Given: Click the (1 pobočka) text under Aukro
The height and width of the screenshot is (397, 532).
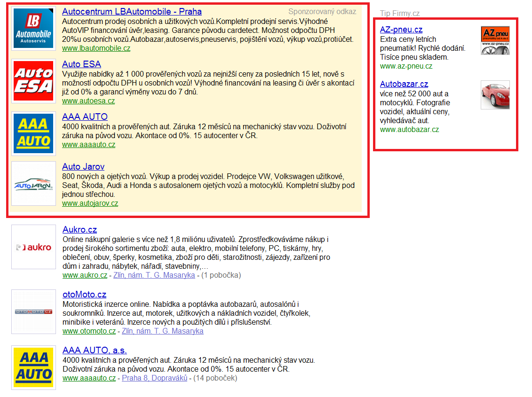Looking at the screenshot, I should [x=221, y=275].
